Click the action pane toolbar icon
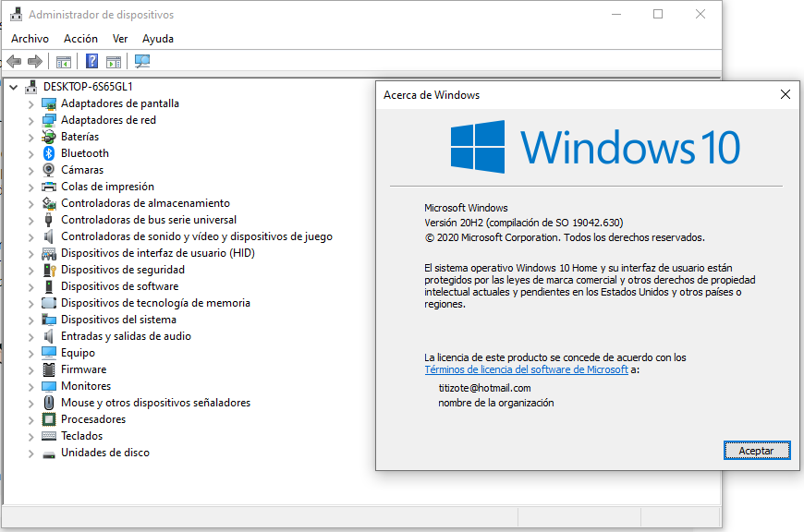This screenshot has height=532, width=804. pos(114,62)
